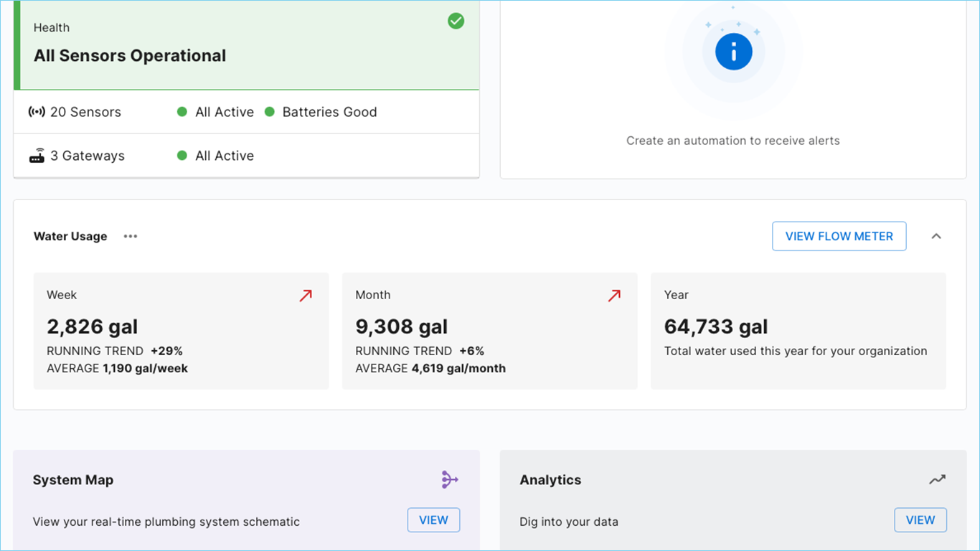Click the System Map schematic icon

pos(450,480)
